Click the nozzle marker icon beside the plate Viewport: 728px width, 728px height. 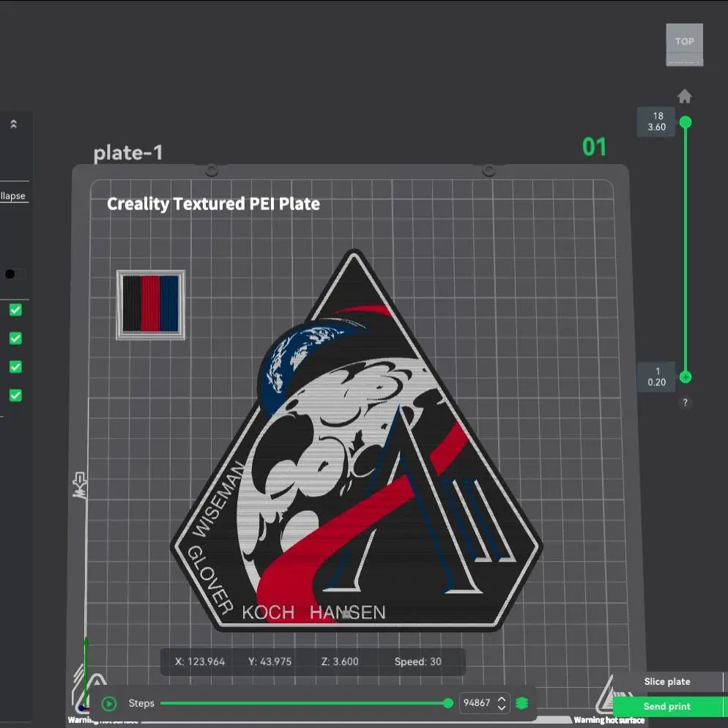tap(80, 486)
